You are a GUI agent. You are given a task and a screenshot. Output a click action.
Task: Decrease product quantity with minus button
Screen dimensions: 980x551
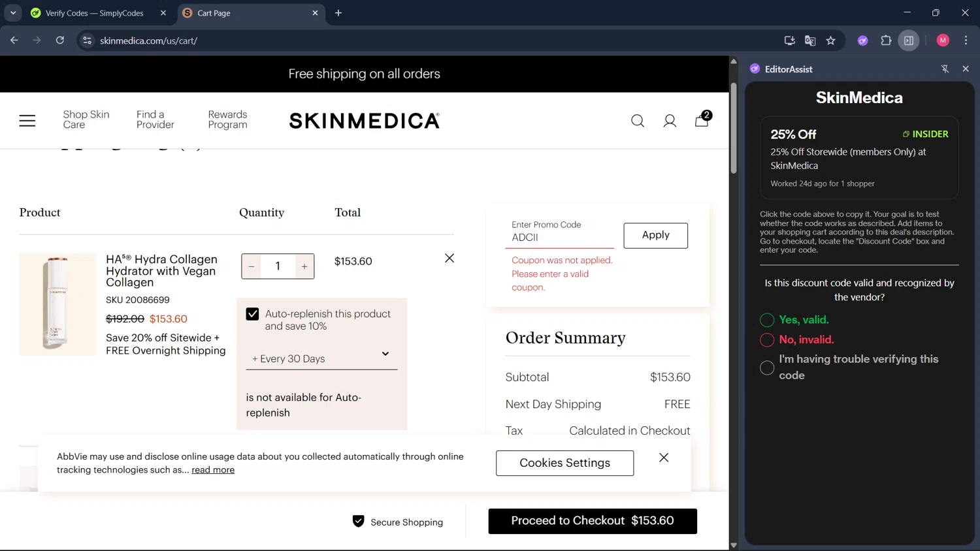click(252, 266)
